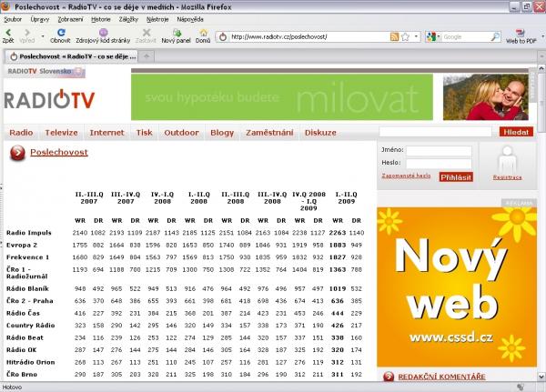Click the Evropa 2 row label
The height and width of the screenshot is (392, 546).
pos(22,245)
